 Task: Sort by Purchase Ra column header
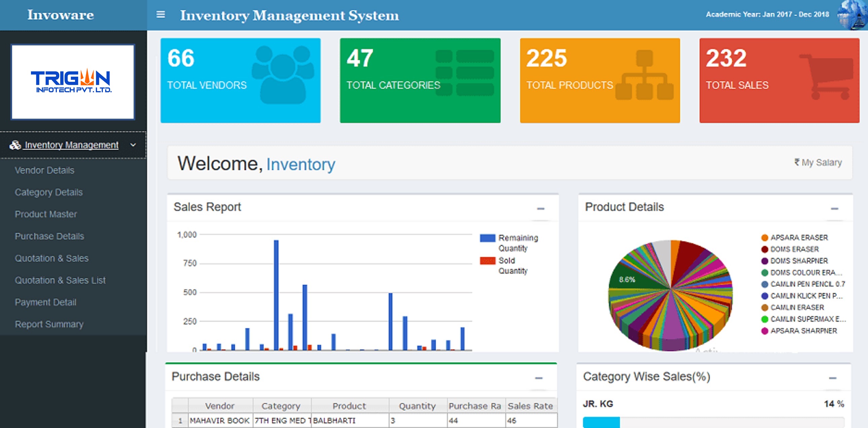(x=476, y=406)
